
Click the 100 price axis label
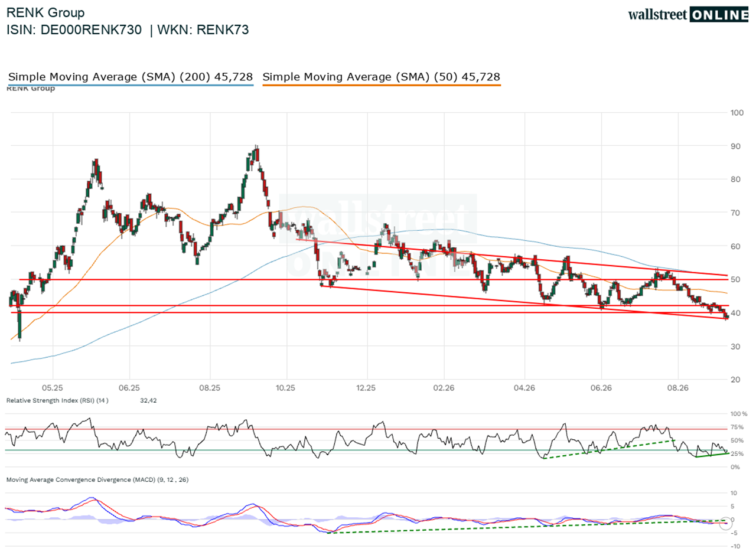737,112
